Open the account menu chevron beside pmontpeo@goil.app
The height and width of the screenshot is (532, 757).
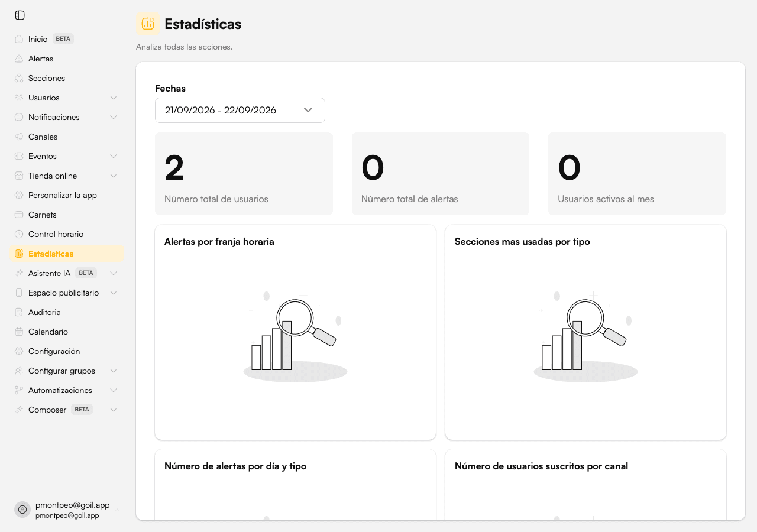117,510
